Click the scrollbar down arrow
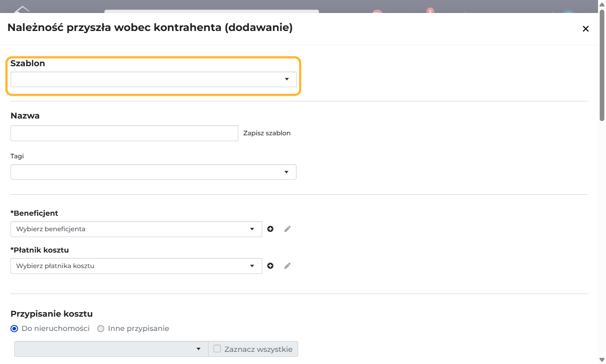 (602, 360)
